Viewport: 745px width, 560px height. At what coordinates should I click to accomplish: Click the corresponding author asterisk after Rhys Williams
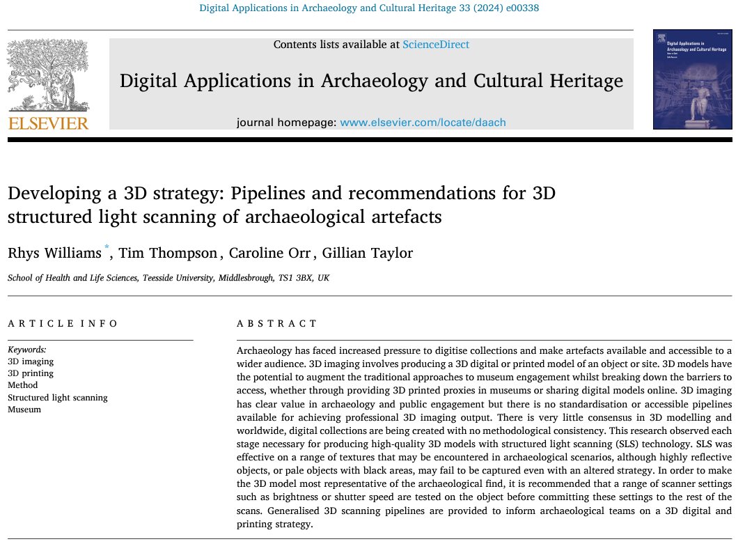point(107,247)
